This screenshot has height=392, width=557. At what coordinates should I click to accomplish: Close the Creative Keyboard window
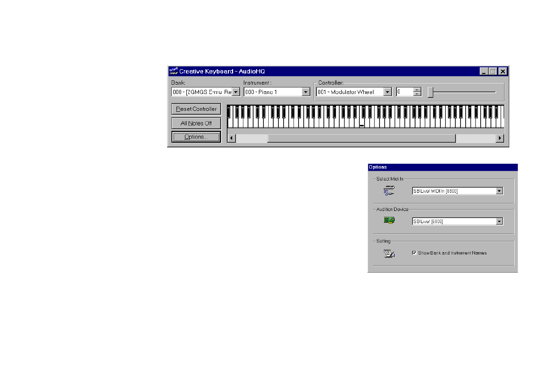click(503, 72)
